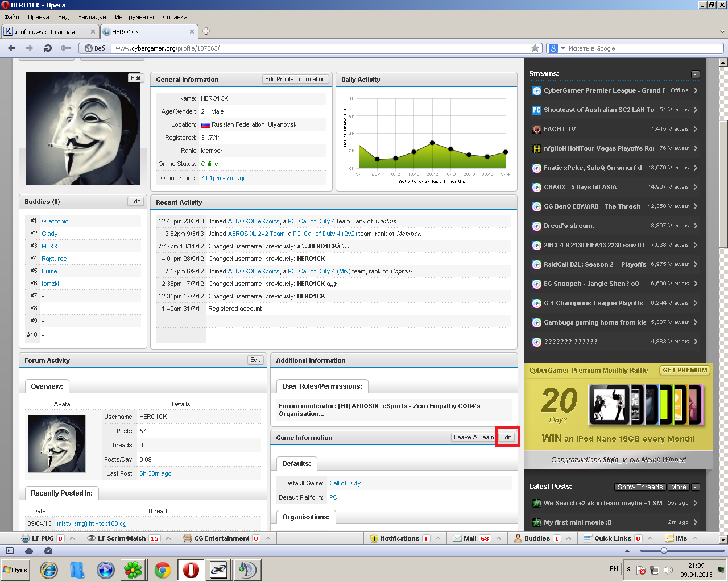Click the Quick Links icon in bottom bar
Viewport: 728px width, 582px height.
point(588,538)
